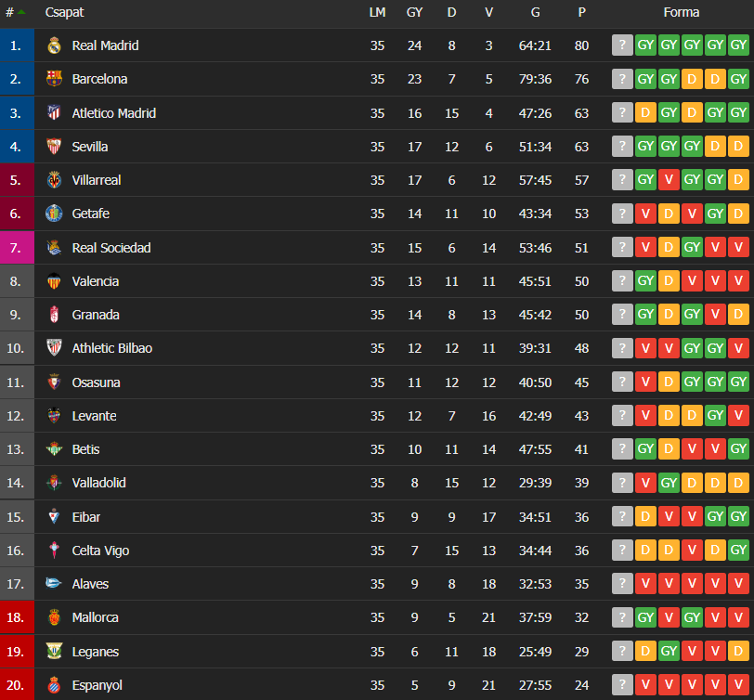Sort table by G goals column

(536, 12)
